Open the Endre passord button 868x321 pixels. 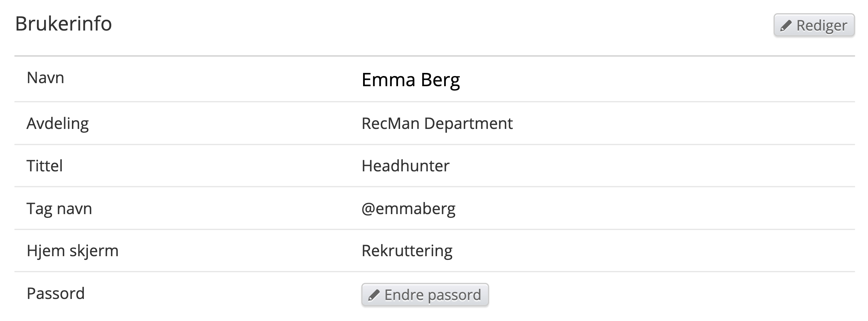425,295
